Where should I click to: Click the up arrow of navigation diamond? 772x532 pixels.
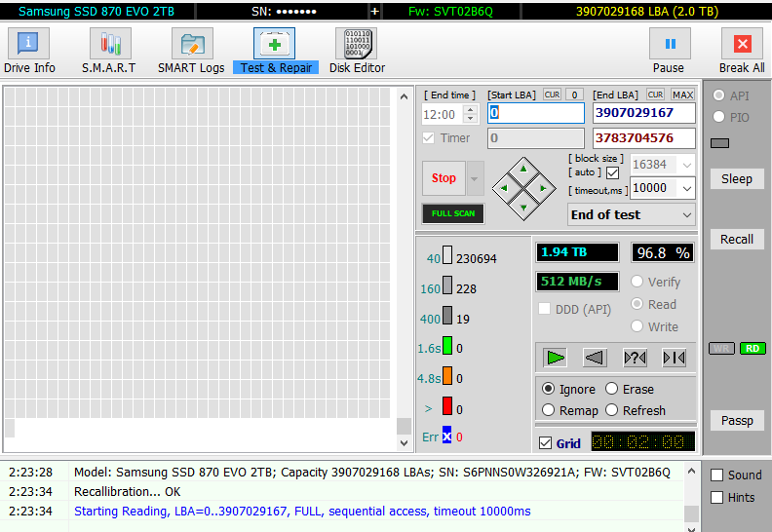(523, 170)
